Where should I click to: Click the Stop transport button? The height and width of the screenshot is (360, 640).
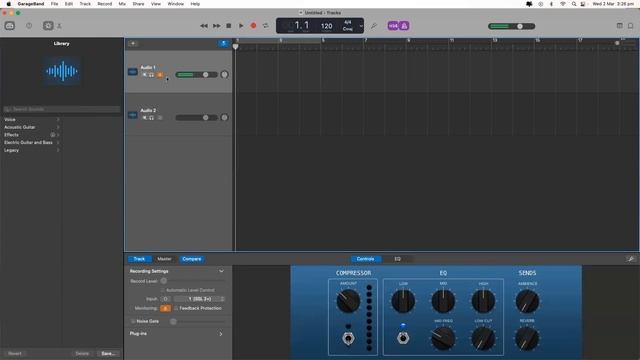coord(229,26)
